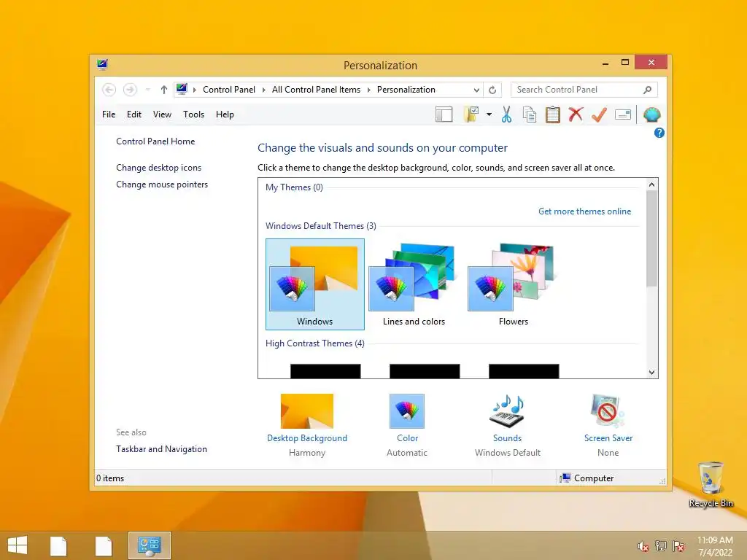Refresh the address bar location
The image size is (747, 560).
coord(492,90)
